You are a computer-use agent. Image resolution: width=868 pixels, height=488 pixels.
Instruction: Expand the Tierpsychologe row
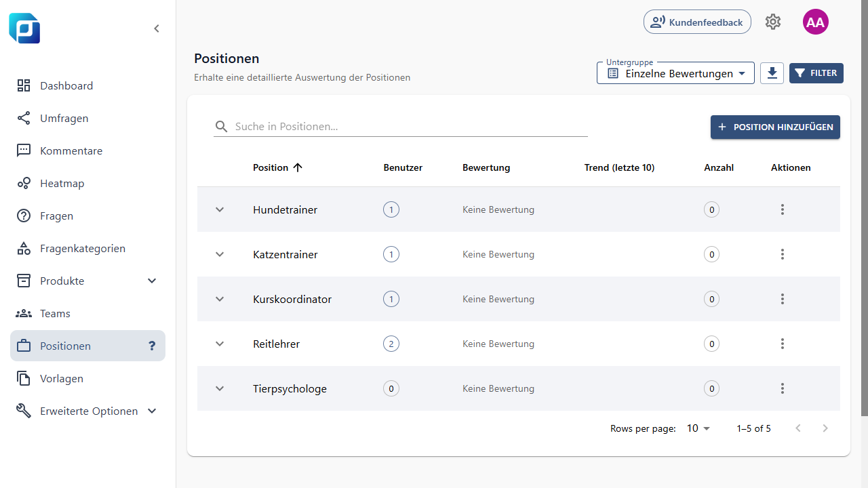click(220, 388)
